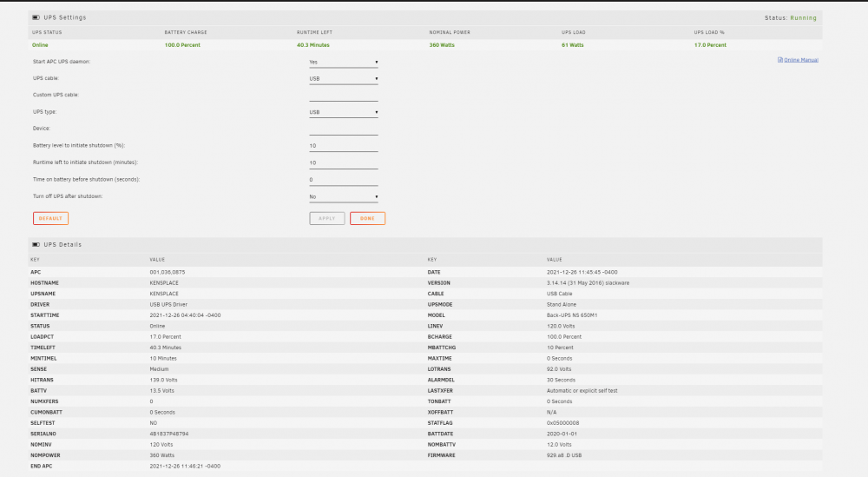This screenshot has width=868, height=477.
Task: Click the MODEL value Back-UPS NS 650M1
Action: point(572,315)
